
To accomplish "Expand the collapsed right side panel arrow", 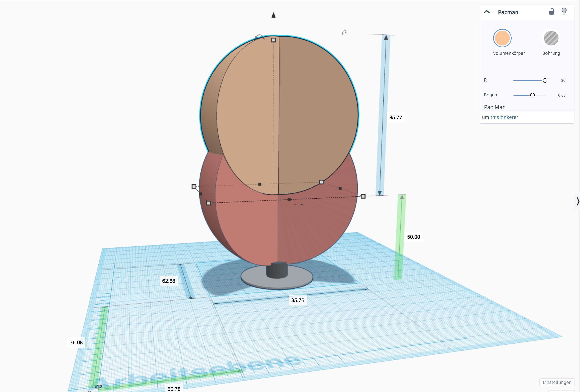I will pyautogui.click(x=578, y=201).
